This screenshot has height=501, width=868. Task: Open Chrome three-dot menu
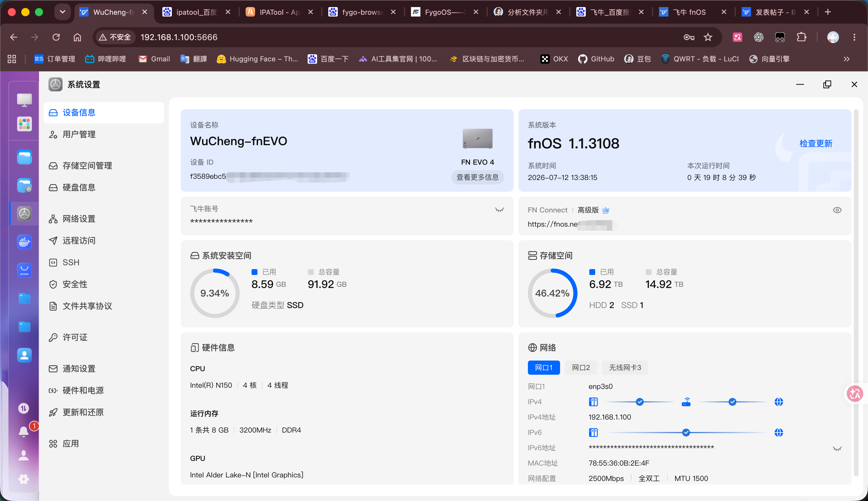(x=854, y=37)
